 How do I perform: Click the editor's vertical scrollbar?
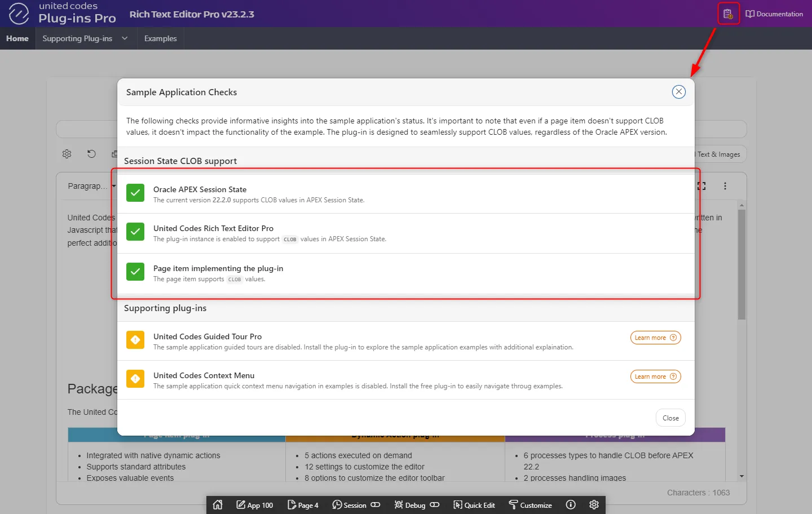742,265
